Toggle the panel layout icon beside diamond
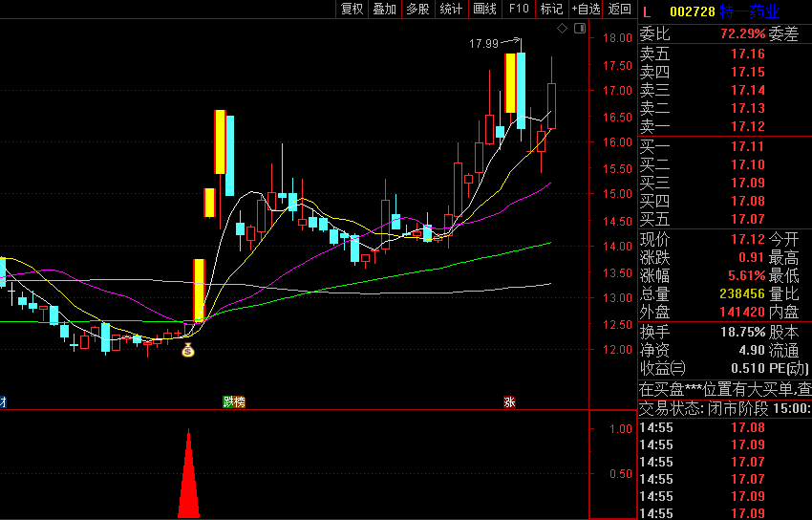 (580, 29)
